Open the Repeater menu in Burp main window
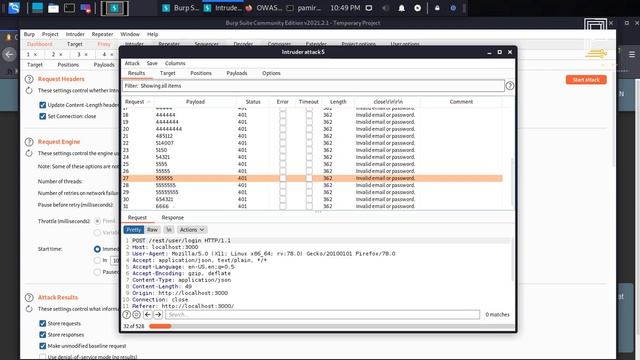 coord(102,34)
